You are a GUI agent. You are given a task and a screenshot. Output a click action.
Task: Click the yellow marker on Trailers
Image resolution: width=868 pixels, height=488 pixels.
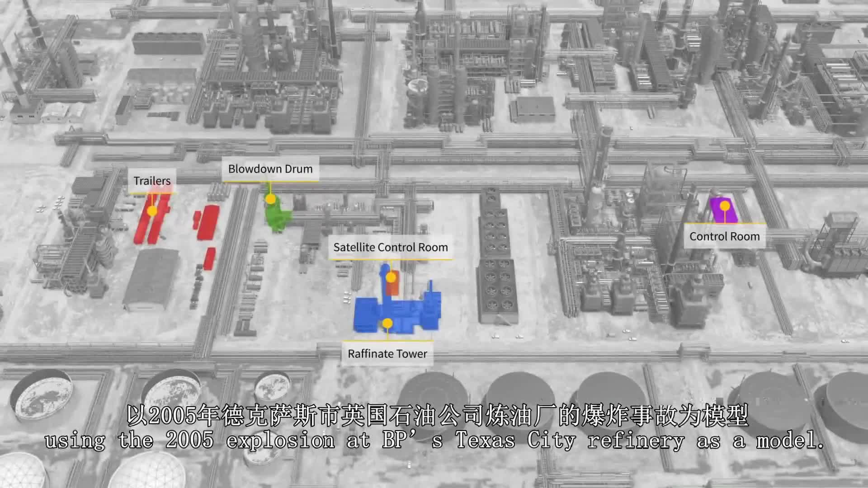tap(152, 211)
